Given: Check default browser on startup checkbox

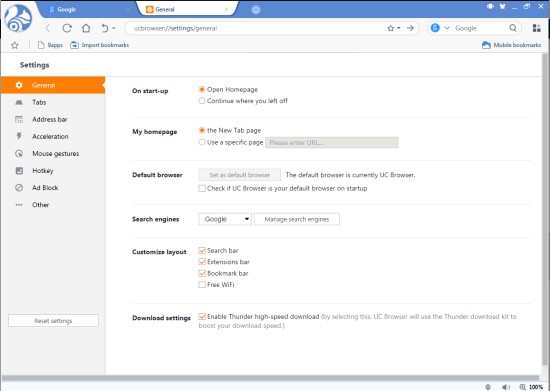Looking at the screenshot, I should 202,188.
